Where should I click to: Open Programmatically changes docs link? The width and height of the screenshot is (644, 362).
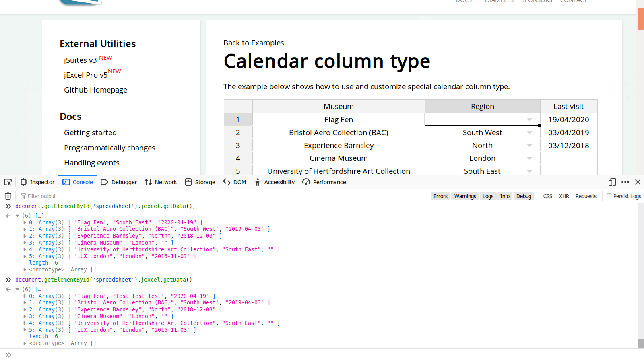click(x=109, y=148)
